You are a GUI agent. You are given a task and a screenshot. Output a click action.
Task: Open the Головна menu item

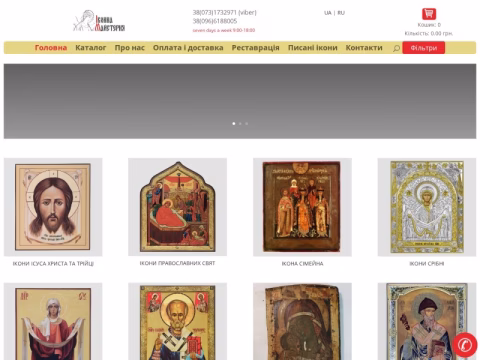pos(51,48)
